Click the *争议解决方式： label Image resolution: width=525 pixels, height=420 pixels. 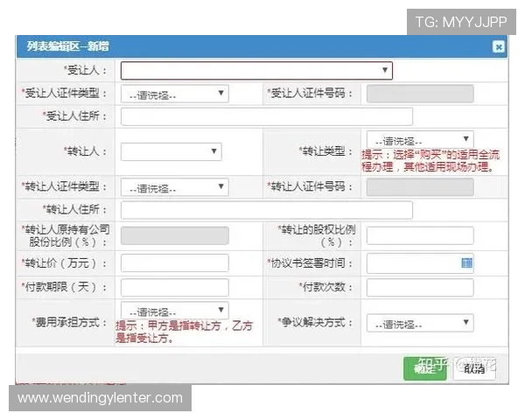pos(315,323)
